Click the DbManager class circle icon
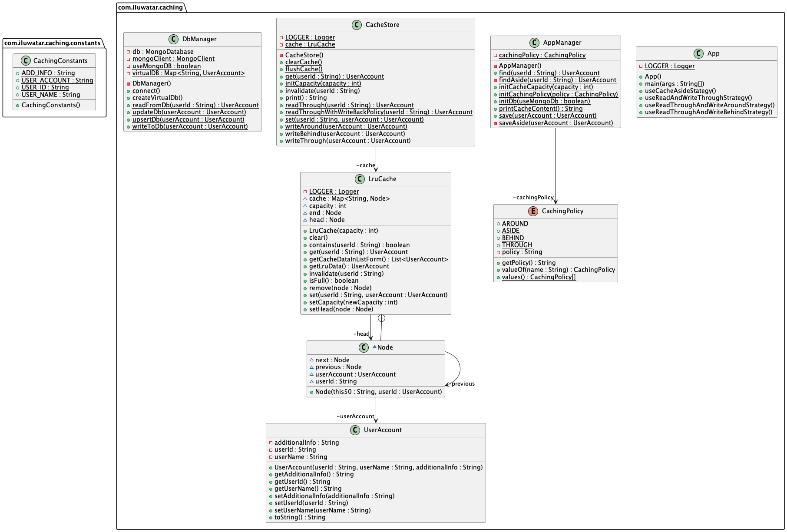The height and width of the screenshot is (532, 787). (x=173, y=39)
